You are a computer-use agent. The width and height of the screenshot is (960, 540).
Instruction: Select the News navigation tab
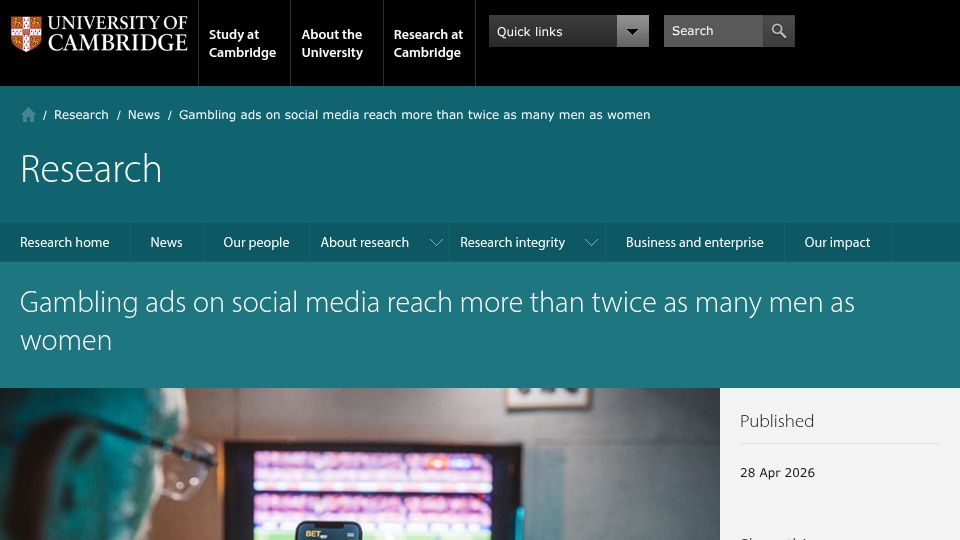[167, 242]
